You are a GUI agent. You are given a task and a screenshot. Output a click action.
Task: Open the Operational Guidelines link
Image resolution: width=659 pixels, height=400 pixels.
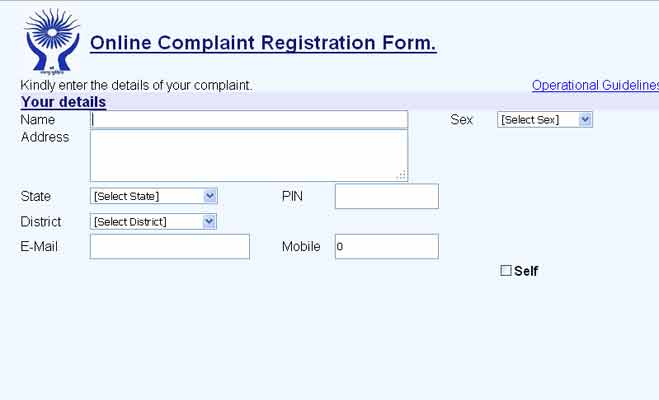[595, 85]
